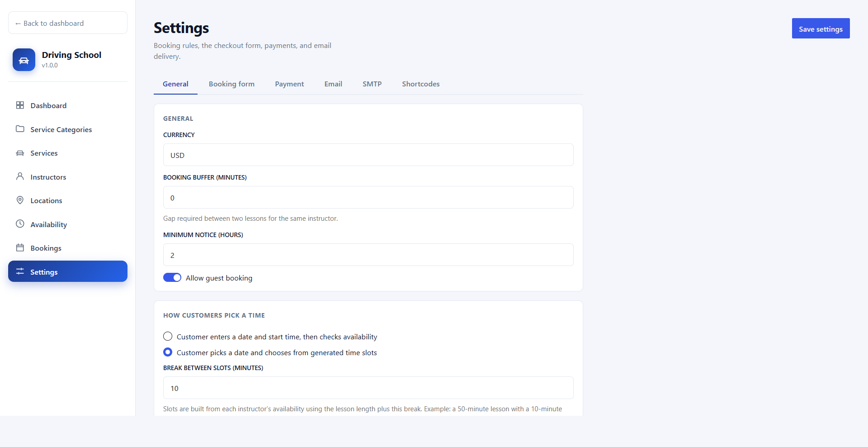Open Bookings in the sidebar
The width and height of the screenshot is (868, 447).
[x=68, y=248]
